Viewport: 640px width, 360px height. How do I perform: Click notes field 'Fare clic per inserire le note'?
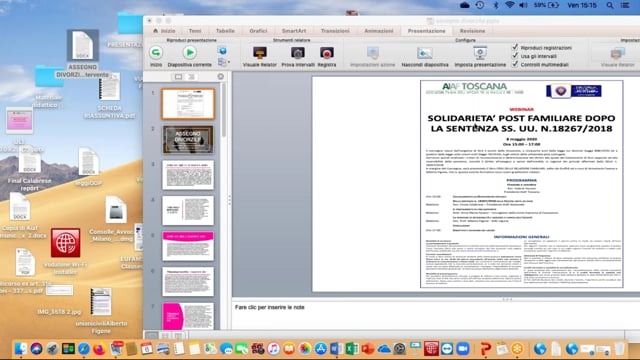tap(270, 307)
